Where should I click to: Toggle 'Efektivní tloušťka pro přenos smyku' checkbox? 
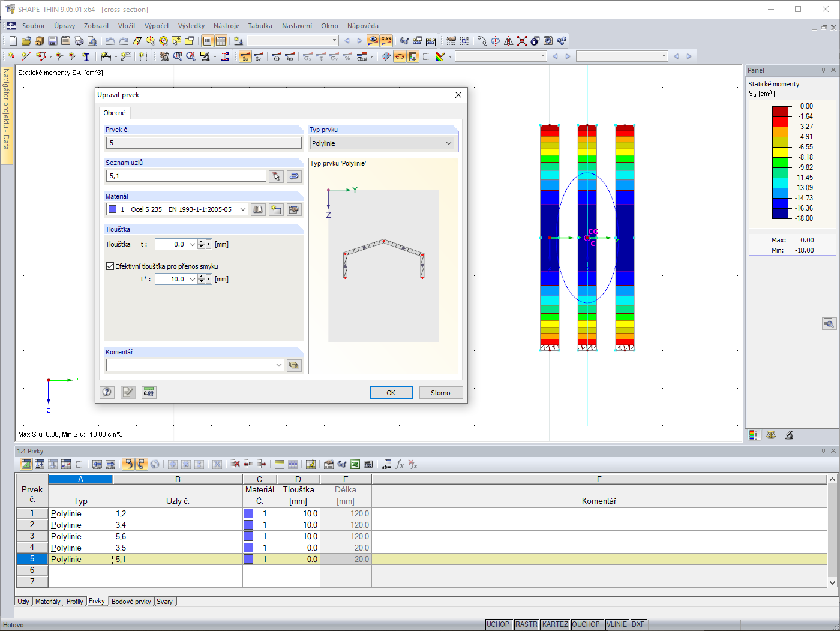tap(110, 266)
